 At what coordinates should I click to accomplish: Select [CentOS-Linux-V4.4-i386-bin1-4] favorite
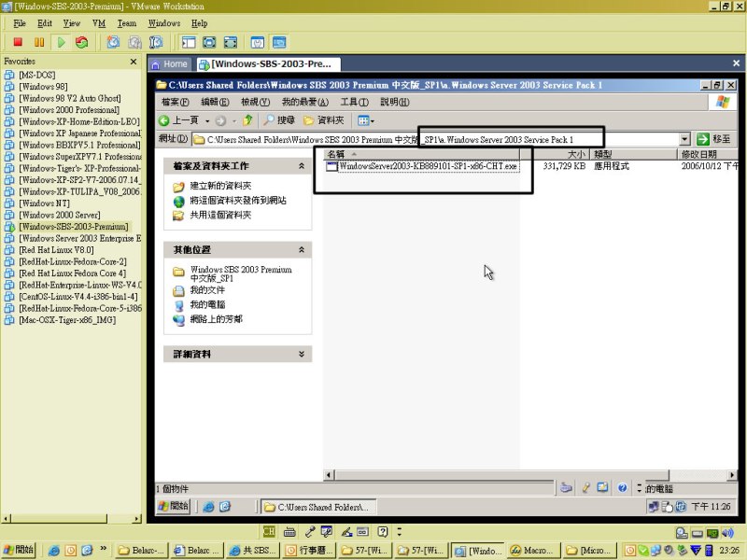click(78, 297)
